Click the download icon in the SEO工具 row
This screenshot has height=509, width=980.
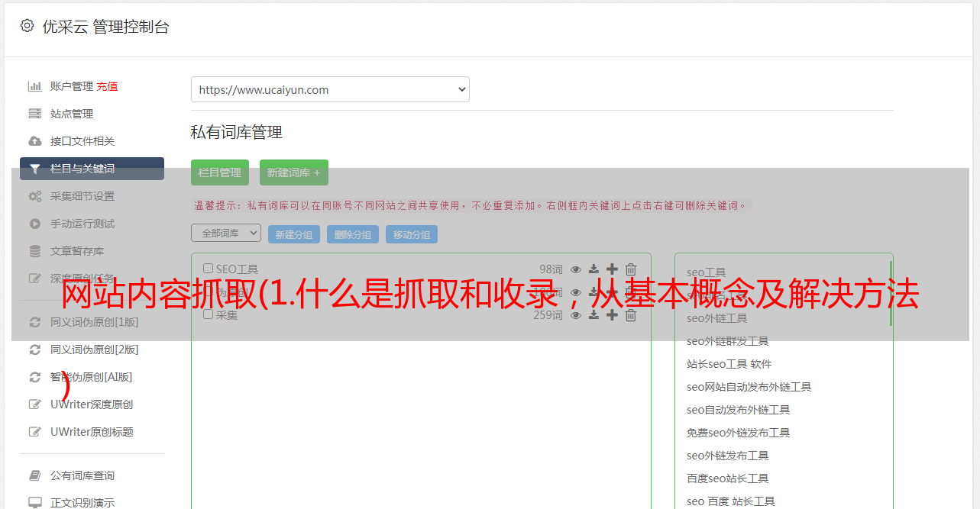point(593,269)
